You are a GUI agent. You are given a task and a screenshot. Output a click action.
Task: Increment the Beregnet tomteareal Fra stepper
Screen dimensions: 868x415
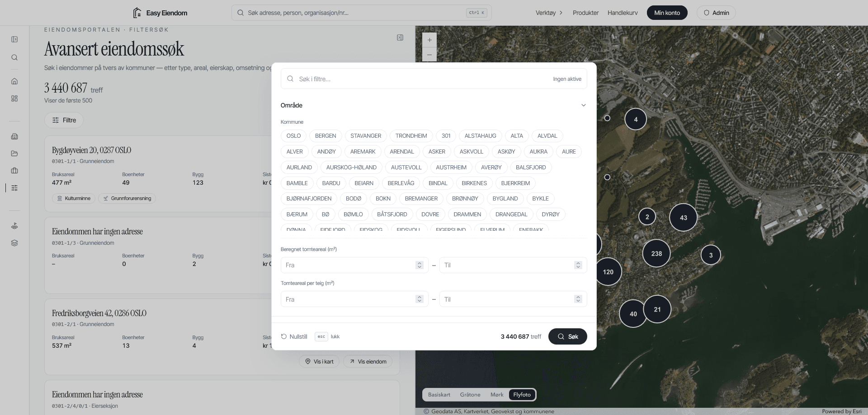click(419, 263)
